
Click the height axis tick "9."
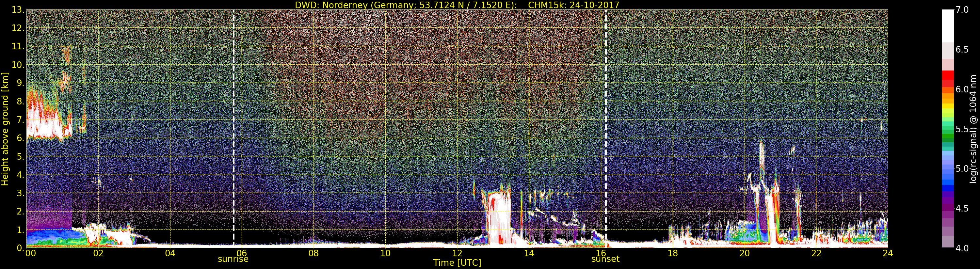pyautogui.click(x=21, y=83)
